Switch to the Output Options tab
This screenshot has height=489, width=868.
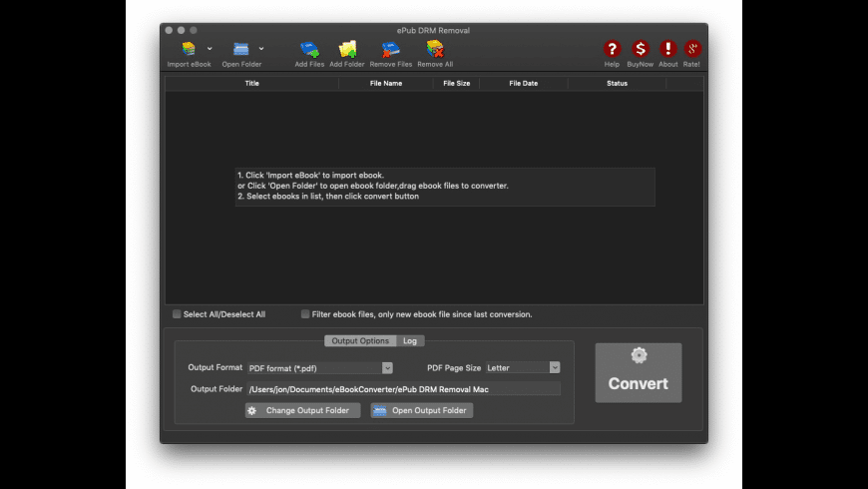tap(360, 340)
